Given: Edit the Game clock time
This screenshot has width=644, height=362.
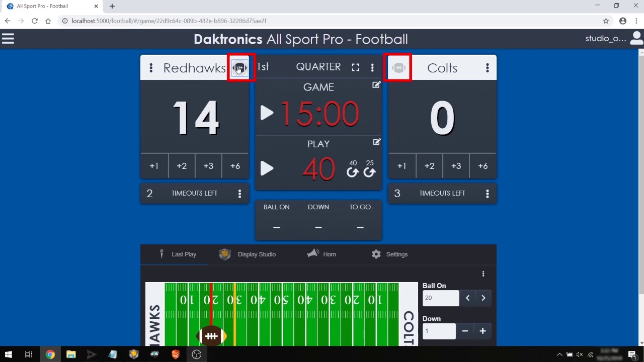Looking at the screenshot, I should tap(376, 85).
